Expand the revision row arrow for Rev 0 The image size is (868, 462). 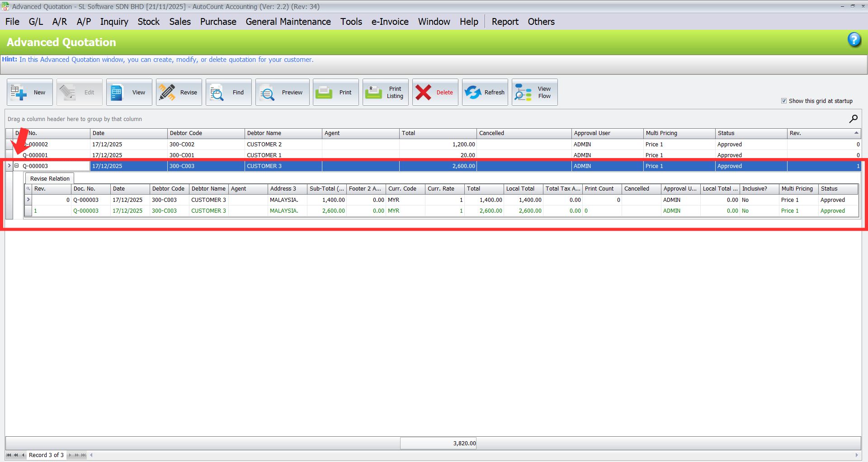point(28,200)
